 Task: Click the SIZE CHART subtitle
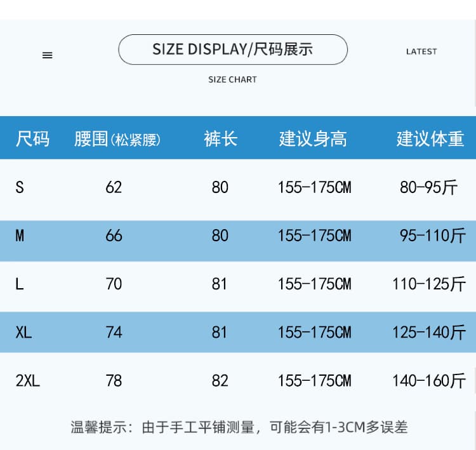[x=232, y=79]
